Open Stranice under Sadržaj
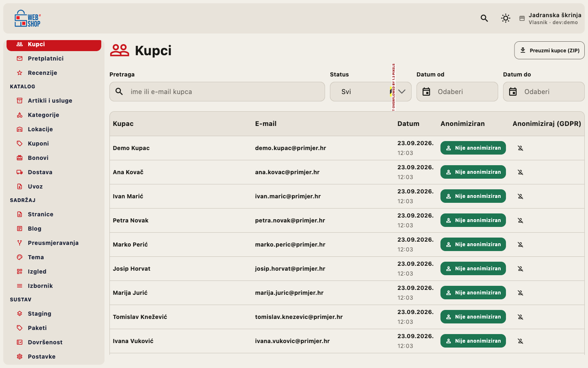 pyautogui.click(x=54, y=214)
